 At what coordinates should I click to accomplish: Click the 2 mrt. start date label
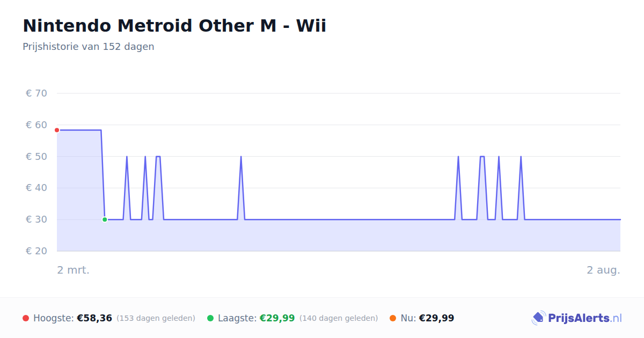[74, 270]
